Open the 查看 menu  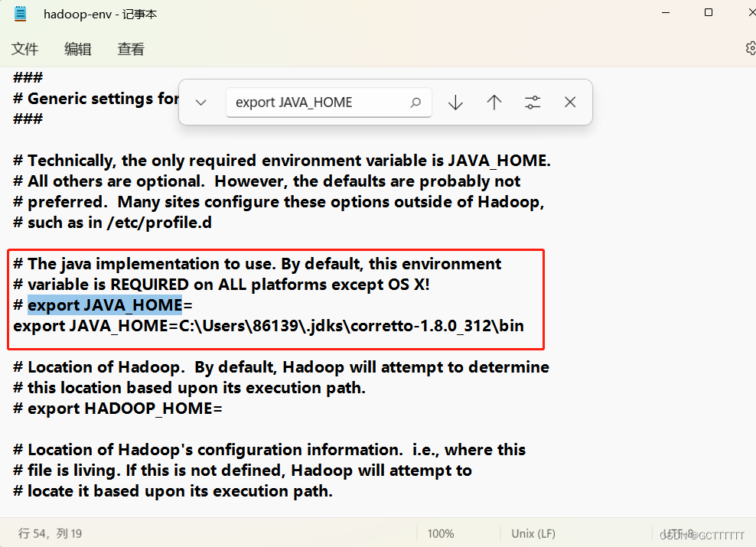[131, 49]
